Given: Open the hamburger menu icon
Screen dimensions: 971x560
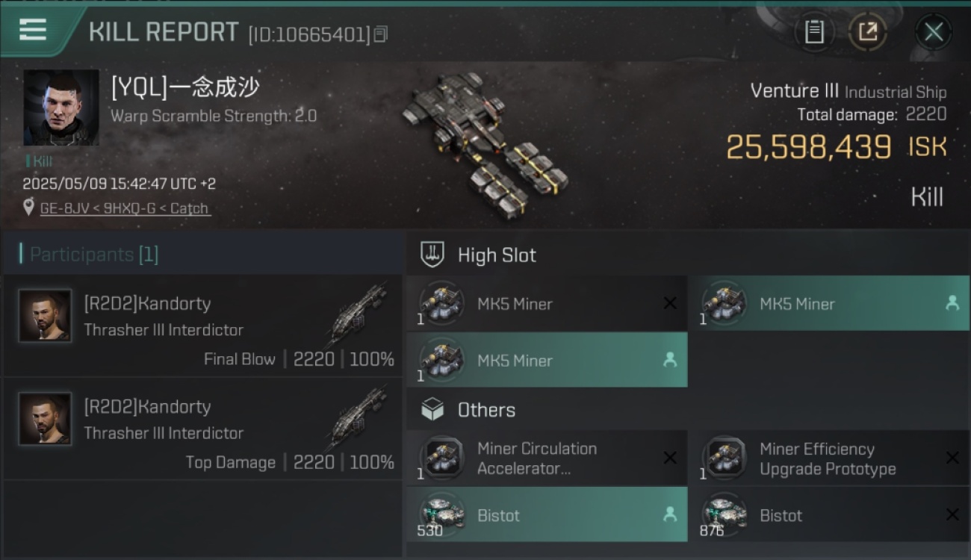Looking at the screenshot, I should [x=33, y=30].
